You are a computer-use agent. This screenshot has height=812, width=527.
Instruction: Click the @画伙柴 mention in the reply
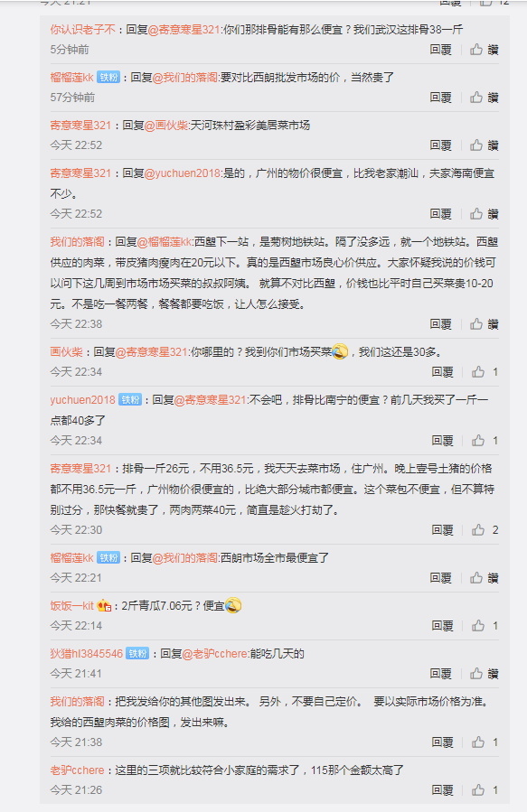point(165,126)
